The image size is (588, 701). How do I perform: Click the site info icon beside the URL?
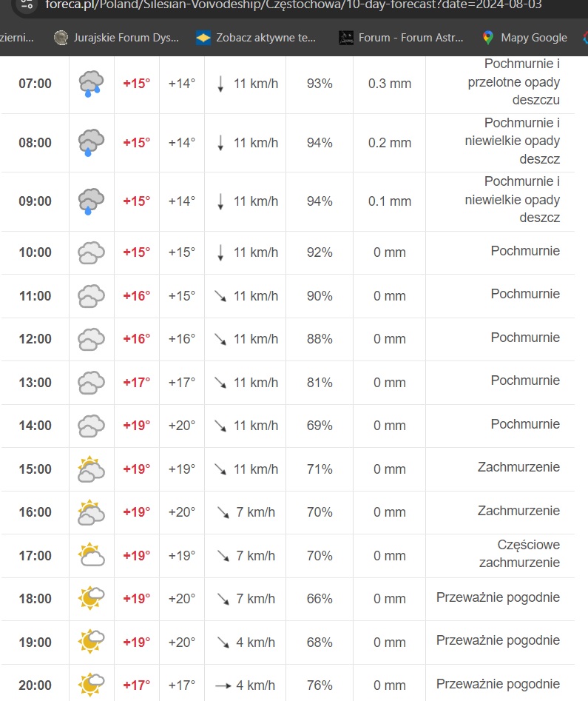pyautogui.click(x=25, y=4)
